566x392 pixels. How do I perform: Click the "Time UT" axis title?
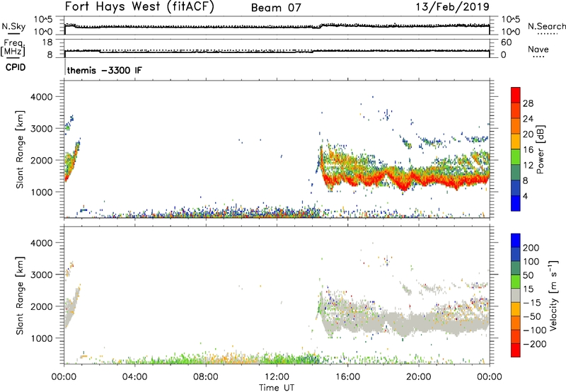coord(277,388)
